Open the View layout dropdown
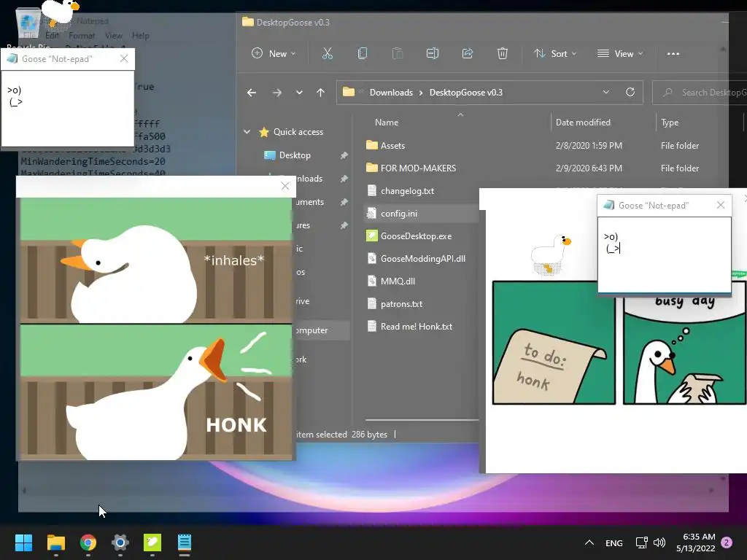 click(620, 54)
